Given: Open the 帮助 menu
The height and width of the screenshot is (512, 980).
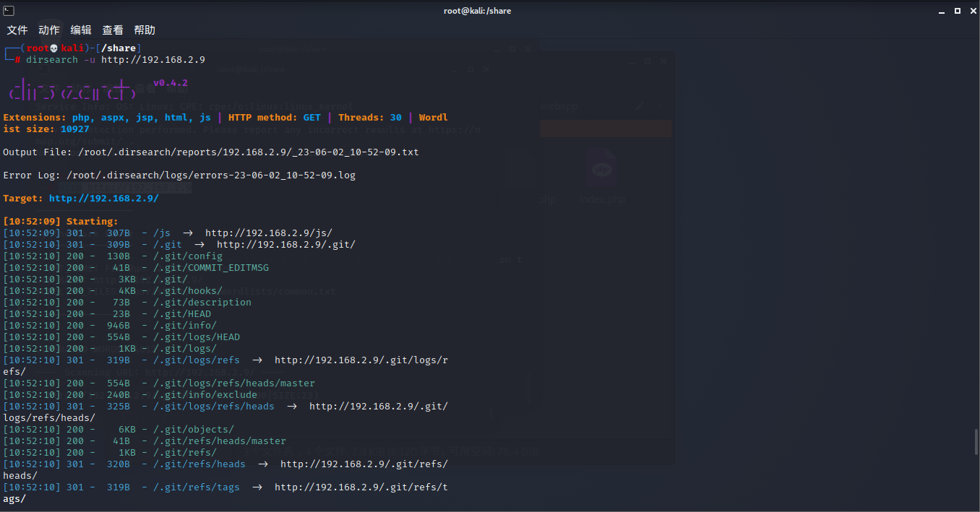Looking at the screenshot, I should (x=145, y=30).
